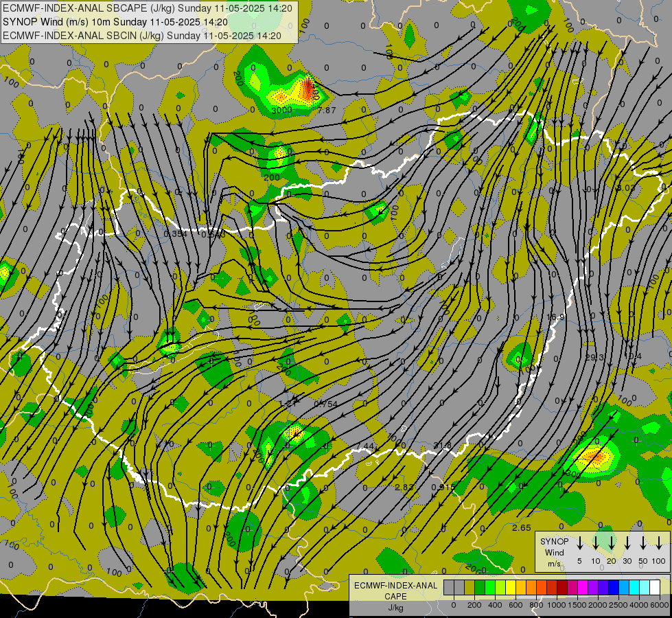
Task: Select the SYNOP Wind 10m title line
Action: click(115, 22)
